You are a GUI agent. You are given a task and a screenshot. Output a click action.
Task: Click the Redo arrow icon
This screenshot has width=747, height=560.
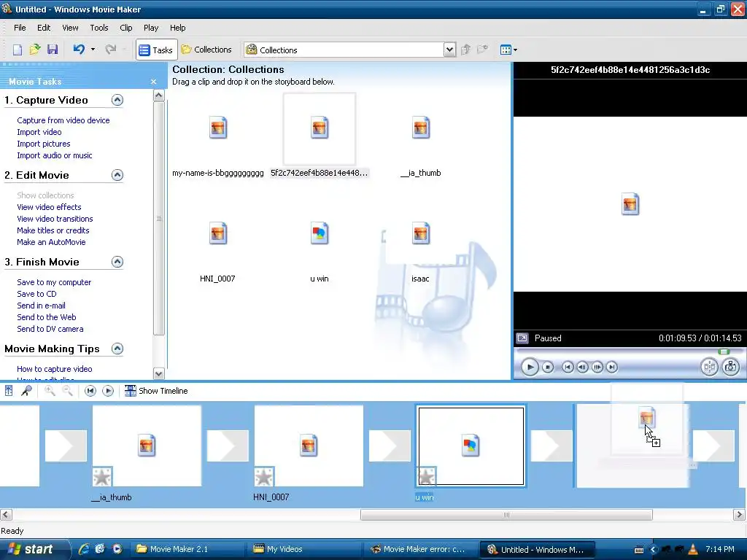click(x=111, y=50)
